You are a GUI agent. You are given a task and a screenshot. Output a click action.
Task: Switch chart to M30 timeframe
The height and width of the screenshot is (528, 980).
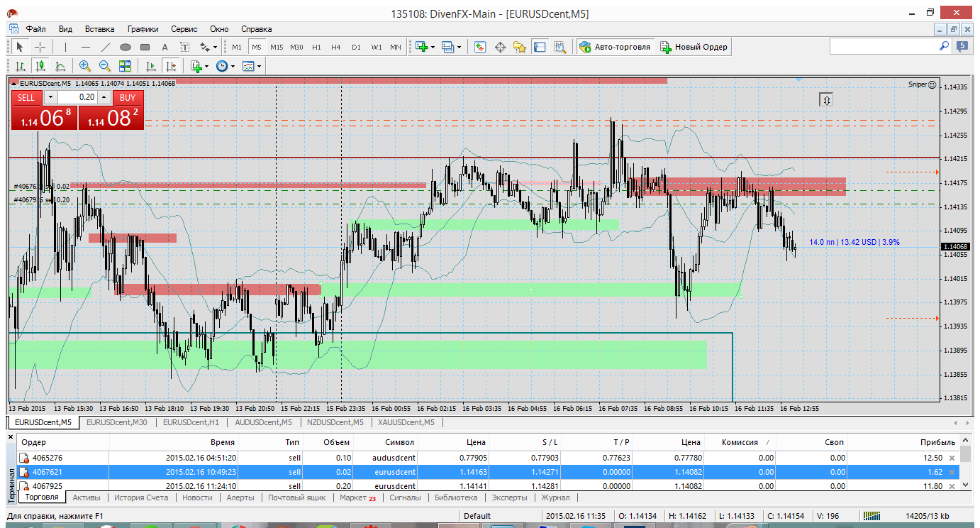pyautogui.click(x=296, y=47)
